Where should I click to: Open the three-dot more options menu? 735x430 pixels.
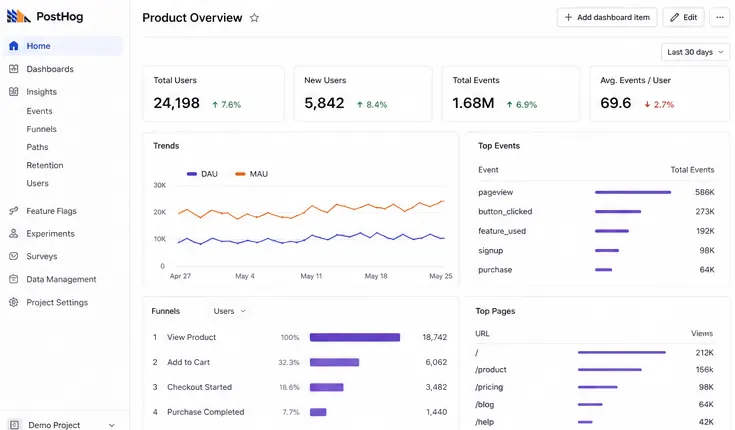tap(720, 17)
